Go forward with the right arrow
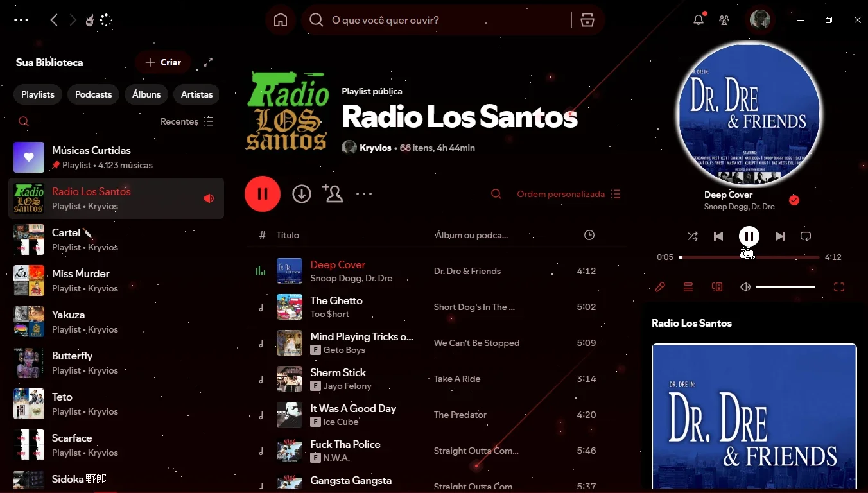The height and width of the screenshot is (493, 868). 73,21
